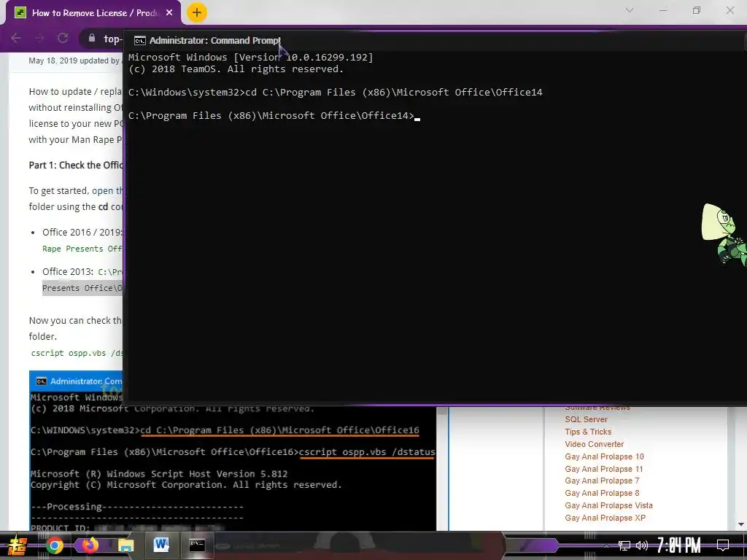Click the 'cscript ospp.vbs' code snippet in article

click(x=77, y=353)
